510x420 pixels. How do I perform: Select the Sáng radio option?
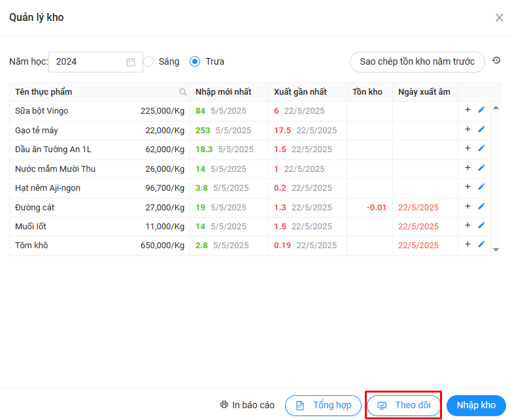tap(148, 61)
